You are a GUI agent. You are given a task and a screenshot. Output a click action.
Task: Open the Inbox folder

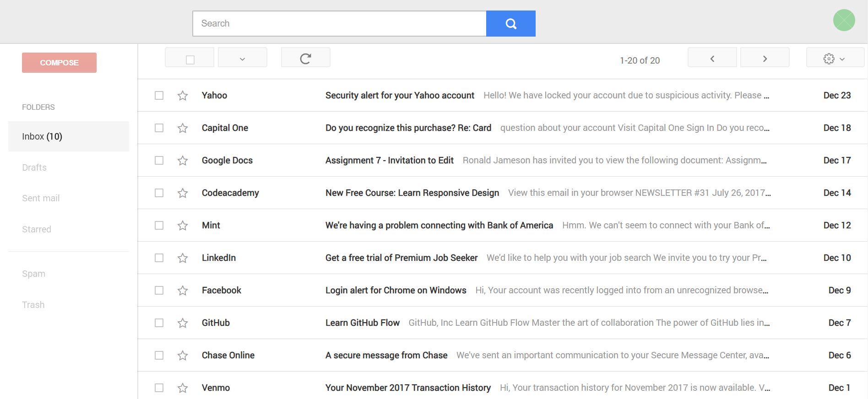pyautogui.click(x=69, y=136)
